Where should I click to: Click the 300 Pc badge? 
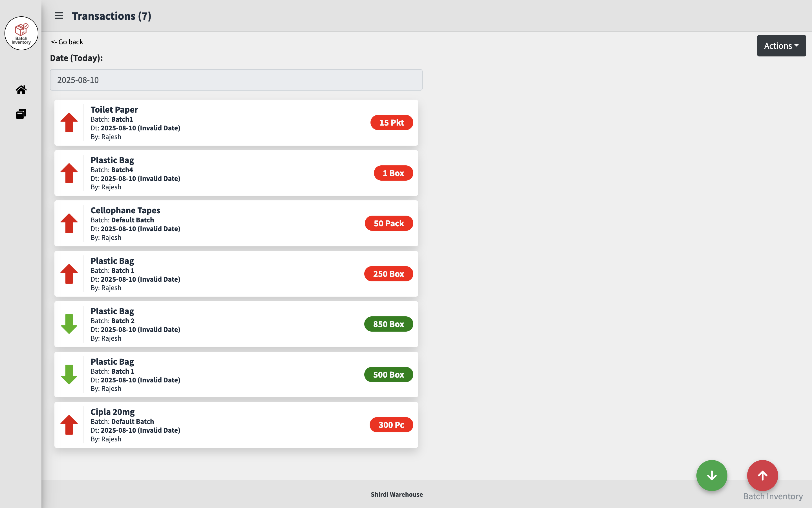point(391,425)
